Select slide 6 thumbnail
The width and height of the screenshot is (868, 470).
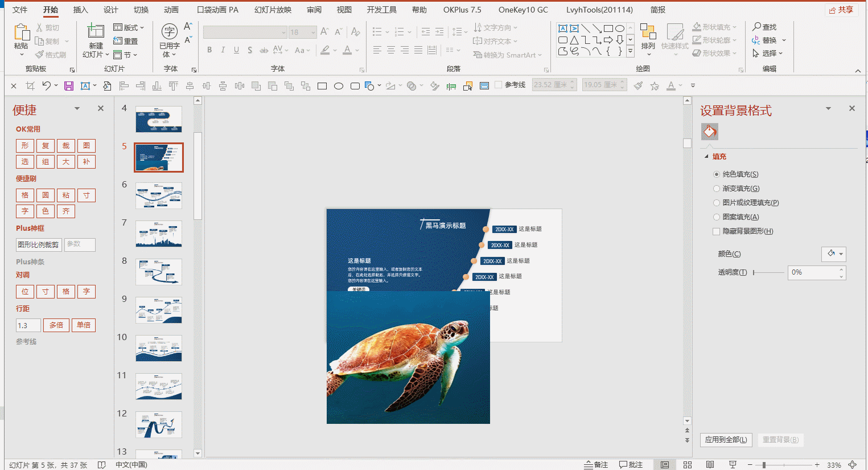click(159, 196)
